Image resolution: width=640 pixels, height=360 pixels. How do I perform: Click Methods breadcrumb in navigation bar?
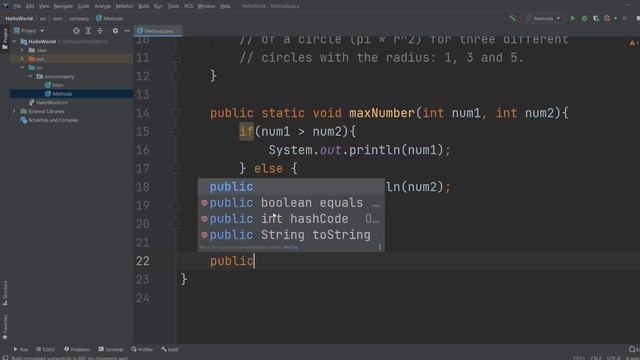(x=109, y=18)
